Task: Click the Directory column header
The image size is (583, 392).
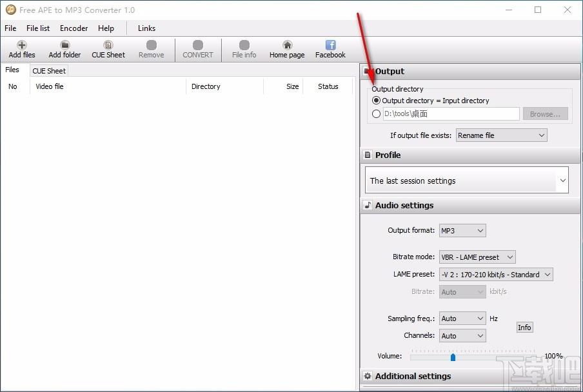Action: [224, 86]
